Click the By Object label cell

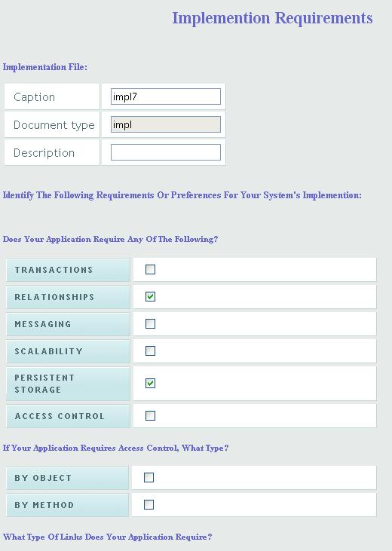click(x=68, y=478)
